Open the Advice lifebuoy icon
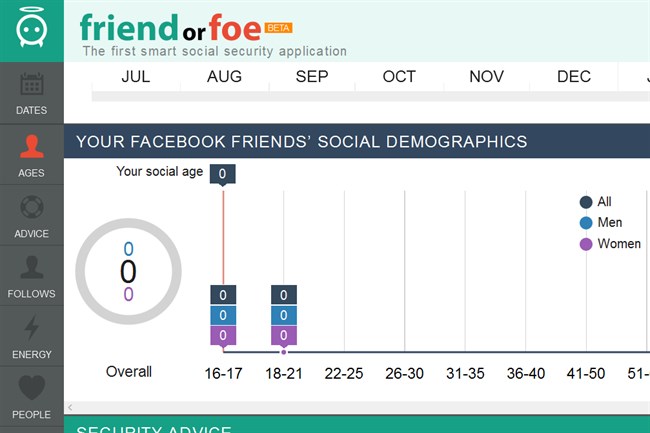The image size is (650, 433). [x=31, y=208]
